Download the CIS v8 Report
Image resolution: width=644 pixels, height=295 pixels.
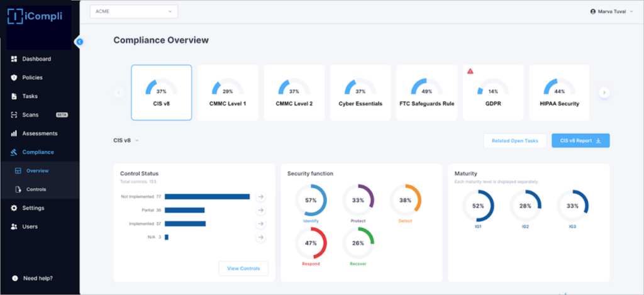(580, 141)
